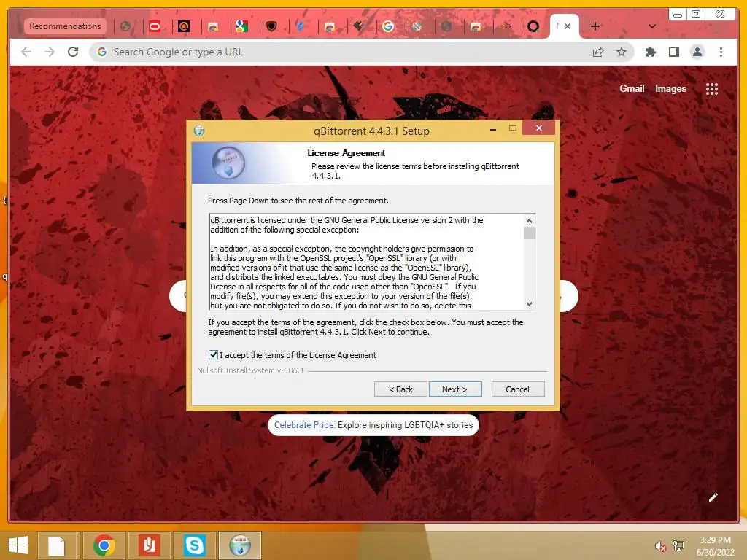Expand the tab search chevron

tap(652, 26)
